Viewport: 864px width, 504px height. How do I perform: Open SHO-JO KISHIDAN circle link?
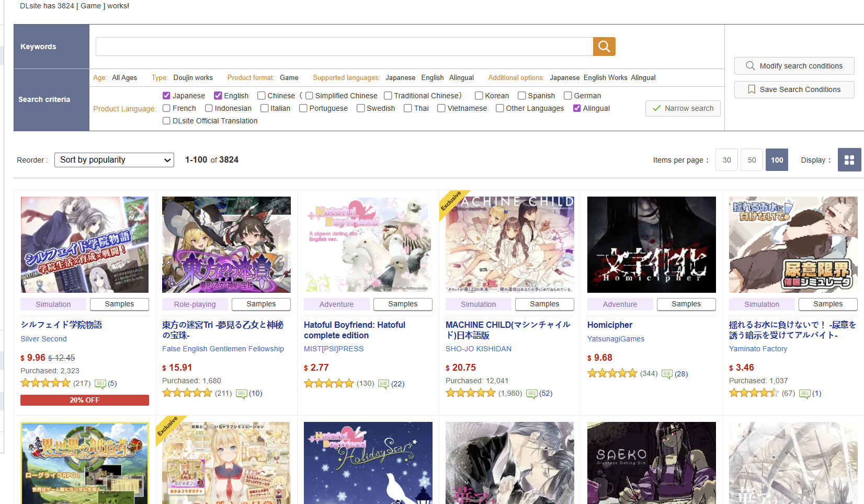[x=479, y=349]
